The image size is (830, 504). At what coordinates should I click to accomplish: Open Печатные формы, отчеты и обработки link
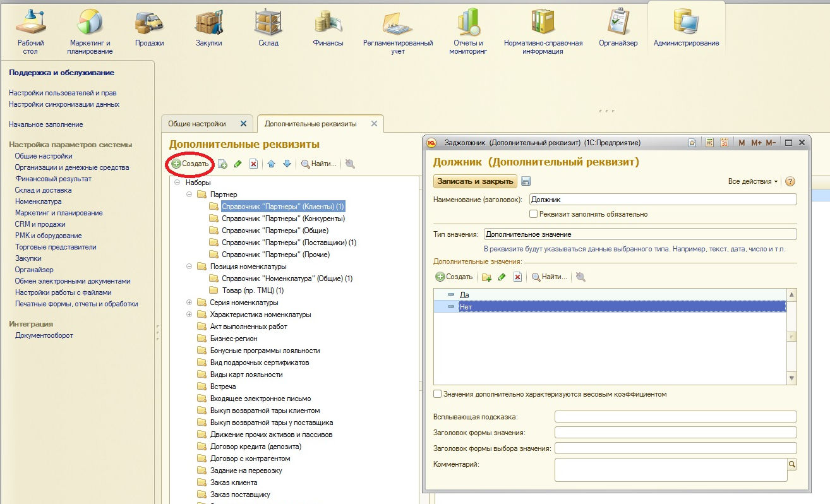(x=76, y=304)
